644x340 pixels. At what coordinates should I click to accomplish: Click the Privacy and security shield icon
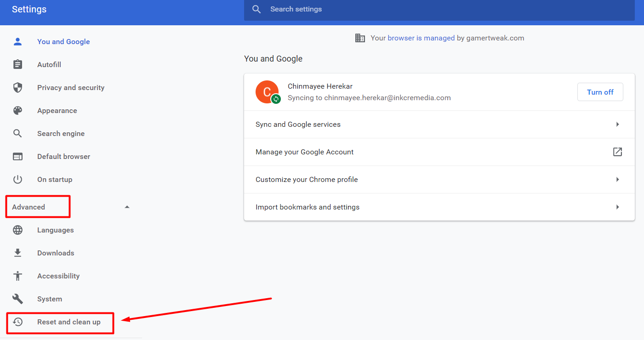tap(17, 88)
